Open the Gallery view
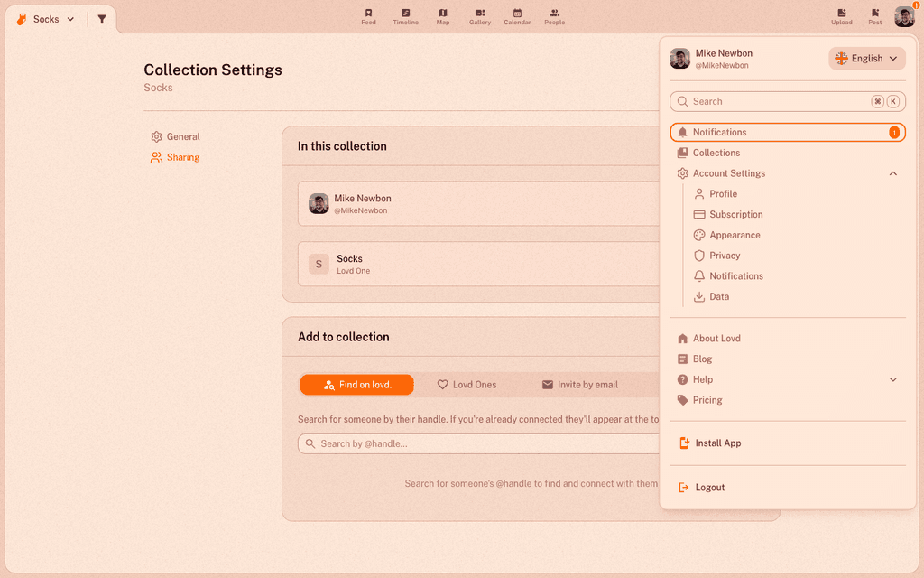Viewport: 924px width, 578px height. click(480, 17)
